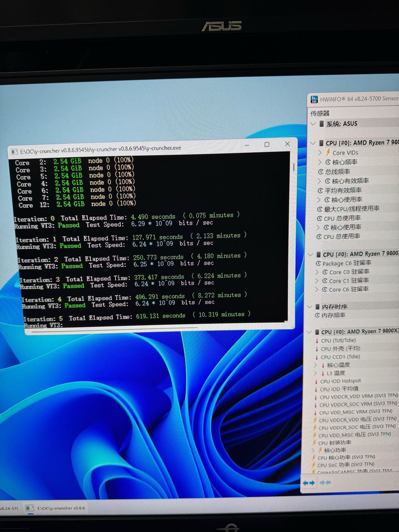Click the 373.417 seconds elapsed time value
Image resolution: width=399 pixels, height=532 pixels.
[159, 277]
